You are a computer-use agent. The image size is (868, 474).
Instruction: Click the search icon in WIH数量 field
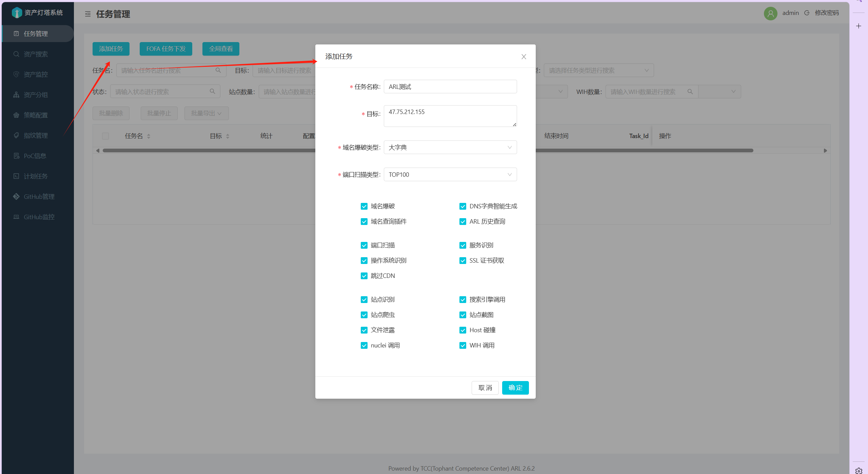point(690,92)
